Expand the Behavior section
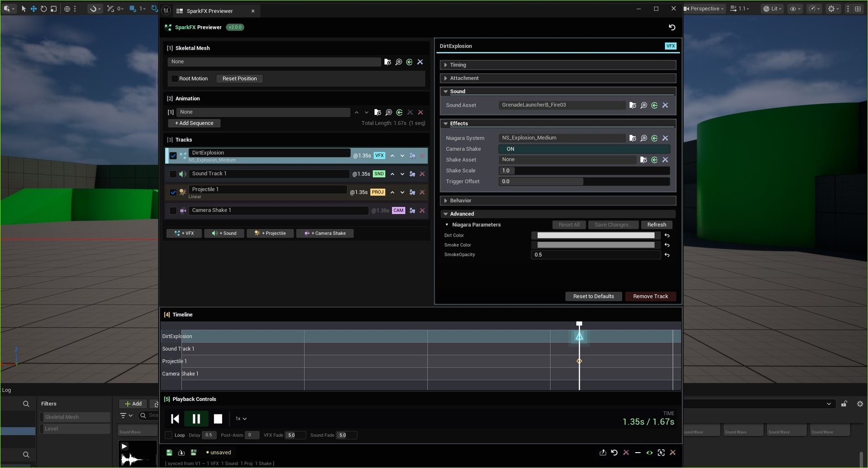 coord(558,201)
